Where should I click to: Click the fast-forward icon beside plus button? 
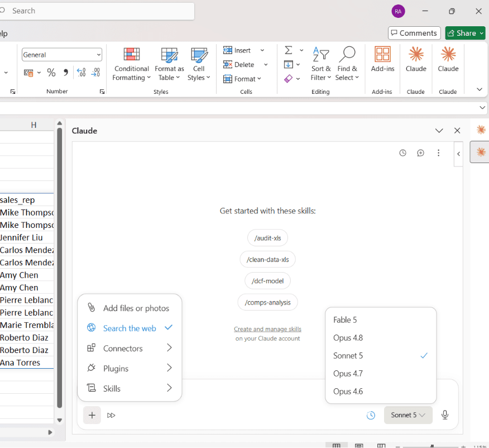pos(111,415)
